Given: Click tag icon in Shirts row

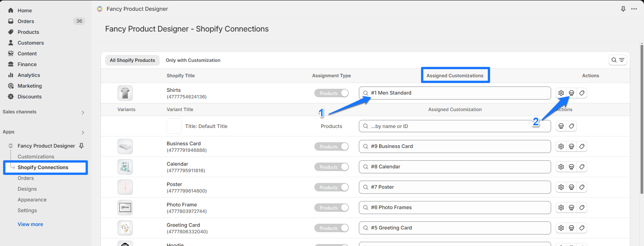Looking at the screenshot, I should [x=582, y=93].
